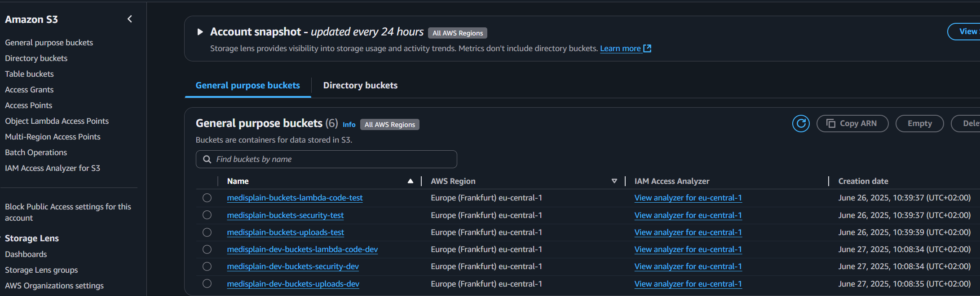Open Storage Lens Dashboards in sidebar
This screenshot has width=980, height=296.
tap(26, 254)
